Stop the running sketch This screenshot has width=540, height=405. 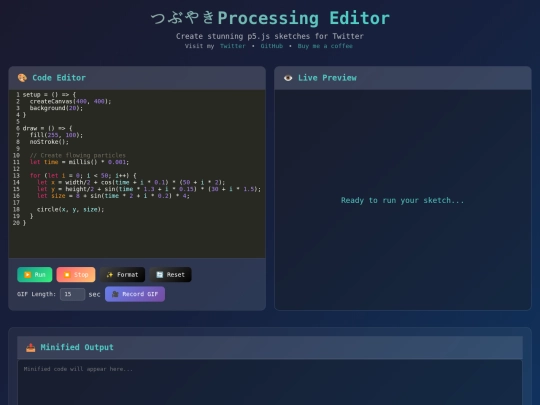pos(76,274)
